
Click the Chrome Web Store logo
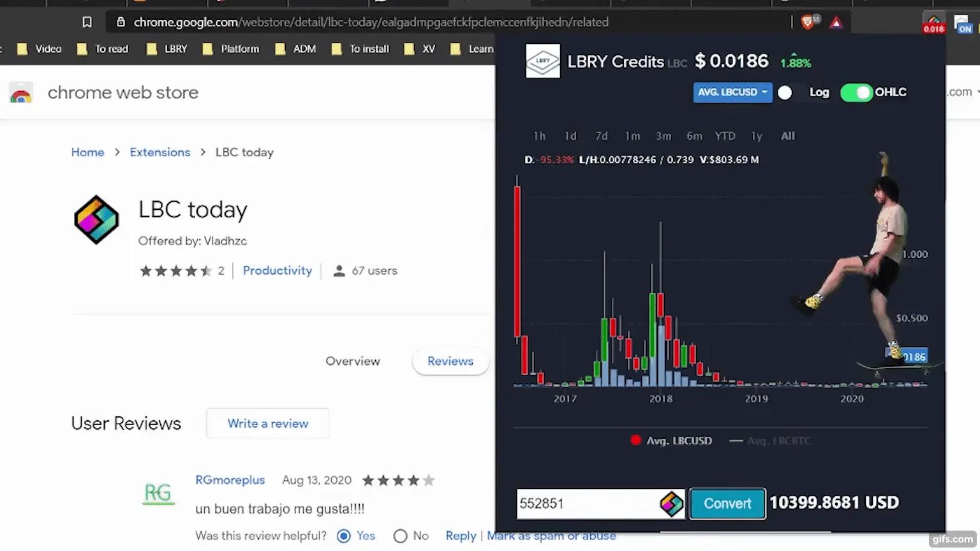(x=21, y=92)
